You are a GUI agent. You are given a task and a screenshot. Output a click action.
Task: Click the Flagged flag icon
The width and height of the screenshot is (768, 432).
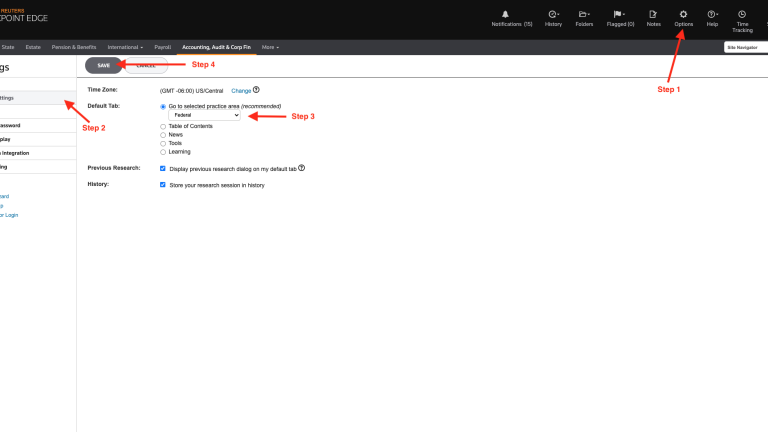pyautogui.click(x=620, y=14)
